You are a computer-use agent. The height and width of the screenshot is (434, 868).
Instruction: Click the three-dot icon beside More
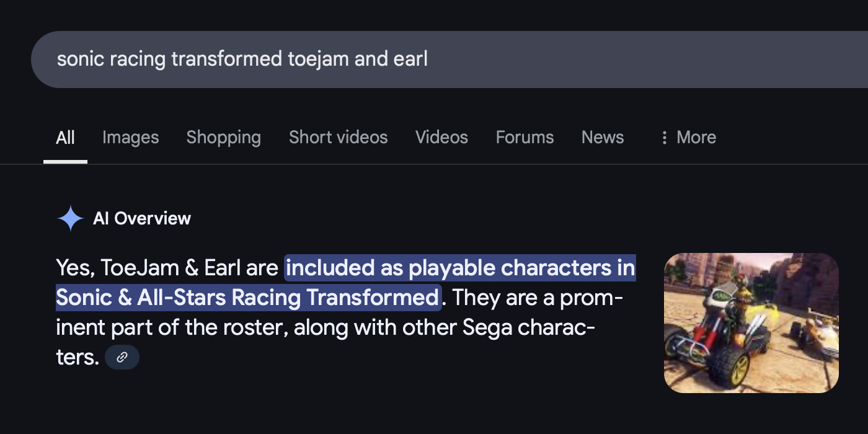[x=665, y=137]
